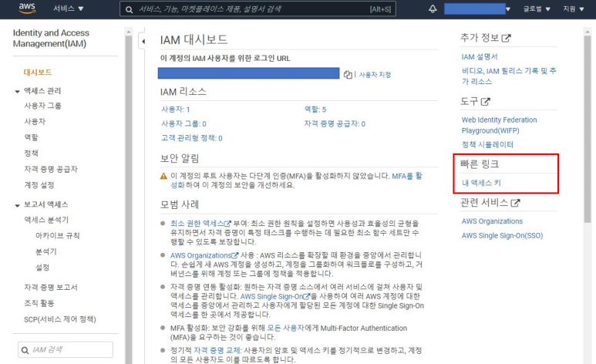Open external link icon beside 추가 정보
The height and width of the screenshot is (364, 596).
(x=506, y=38)
